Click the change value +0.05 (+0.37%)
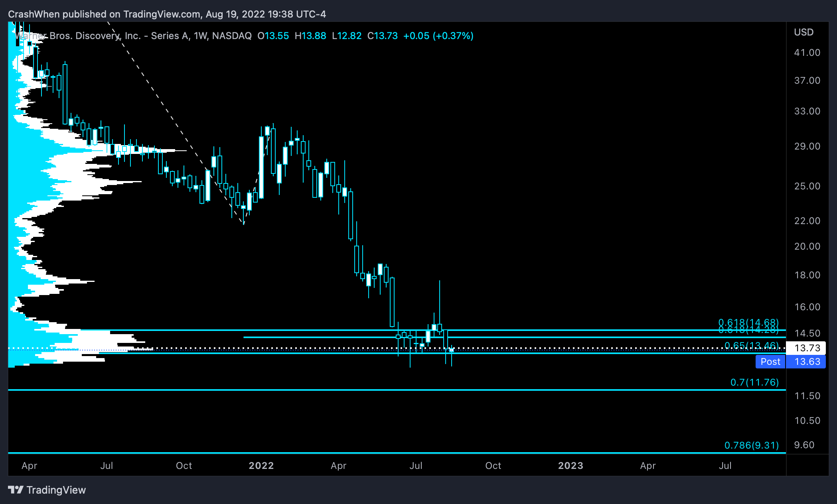Viewport: 837px width, 504px height. (438, 36)
